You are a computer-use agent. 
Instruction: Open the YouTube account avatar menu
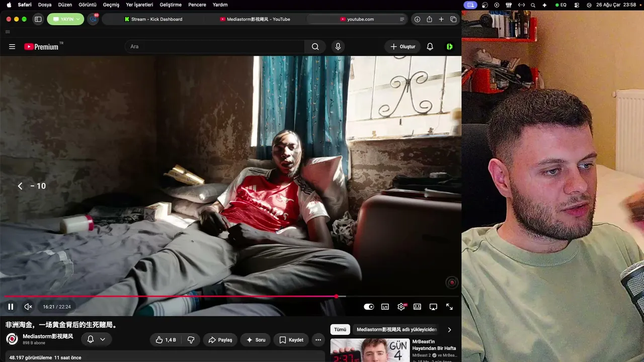450,47
